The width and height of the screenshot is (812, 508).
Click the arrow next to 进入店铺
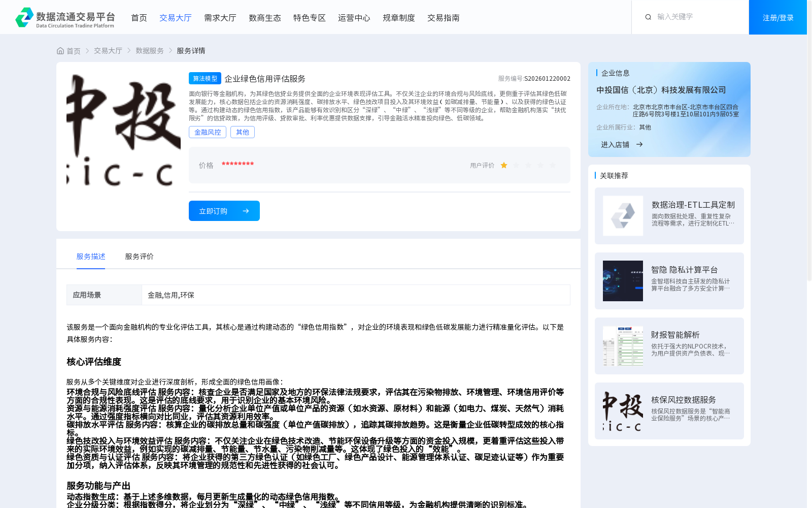pos(639,144)
